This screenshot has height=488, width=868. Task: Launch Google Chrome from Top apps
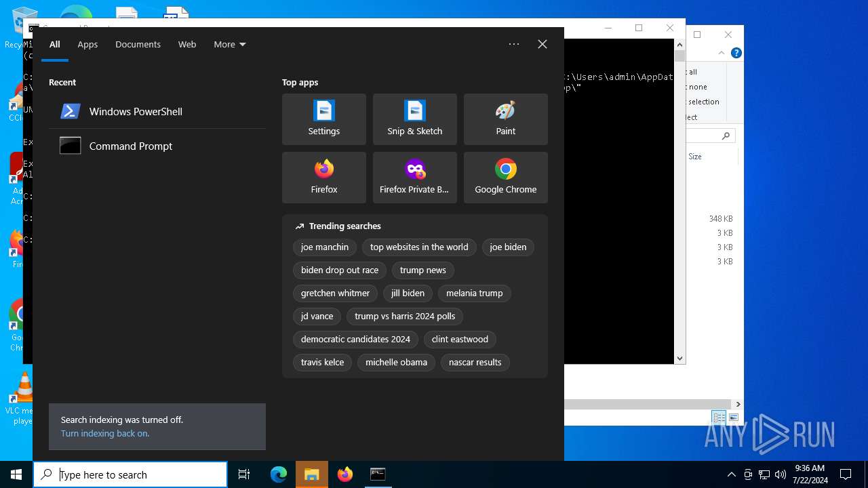coord(506,178)
